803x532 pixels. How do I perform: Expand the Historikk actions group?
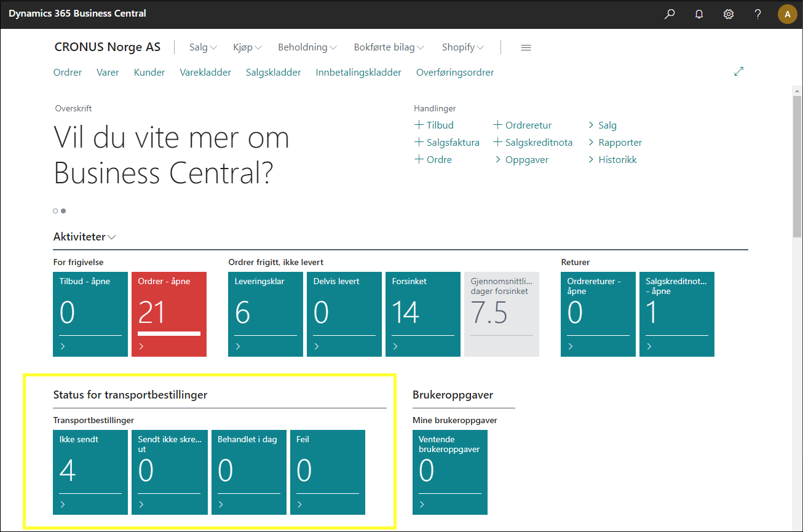[613, 159]
